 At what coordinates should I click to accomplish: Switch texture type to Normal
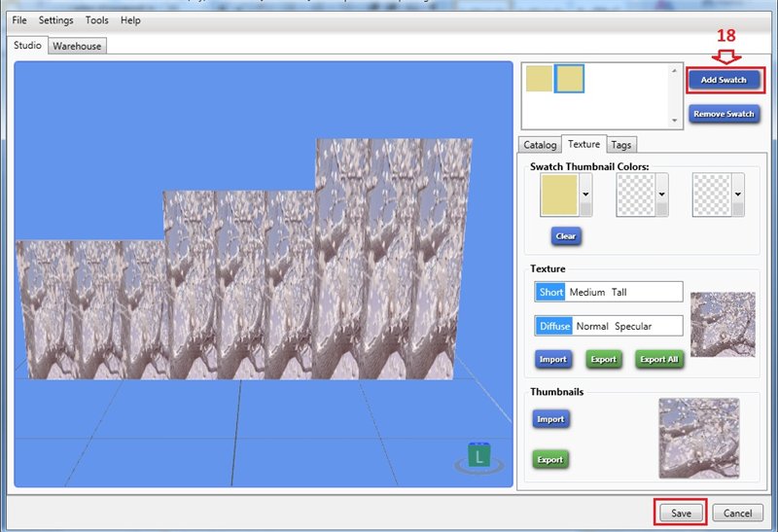click(x=592, y=326)
